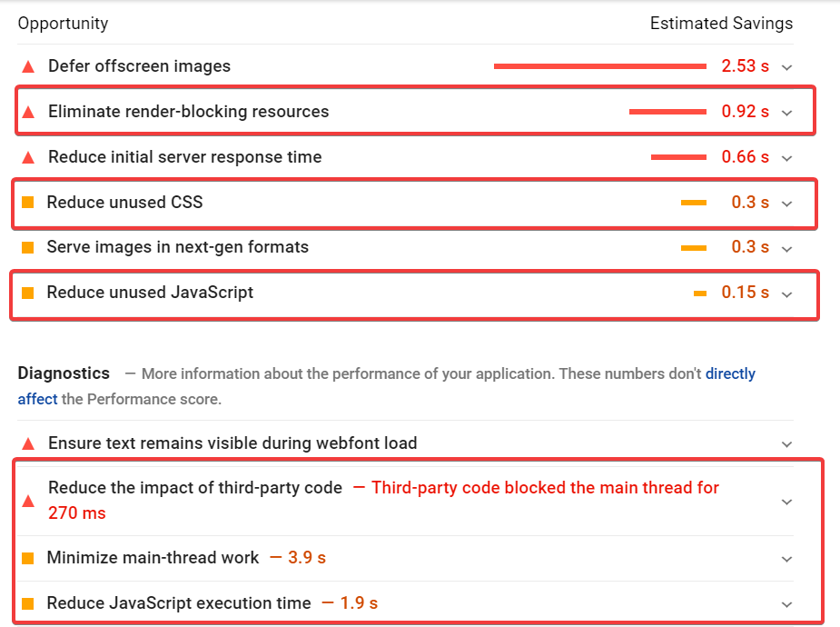Expand the Defer offscreen images audit
The width and height of the screenshot is (840, 627).
click(x=786, y=65)
